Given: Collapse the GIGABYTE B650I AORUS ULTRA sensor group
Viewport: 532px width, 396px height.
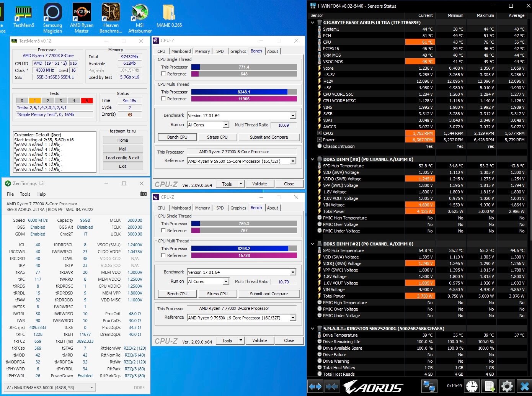Looking at the screenshot, I should pyautogui.click(x=313, y=23).
